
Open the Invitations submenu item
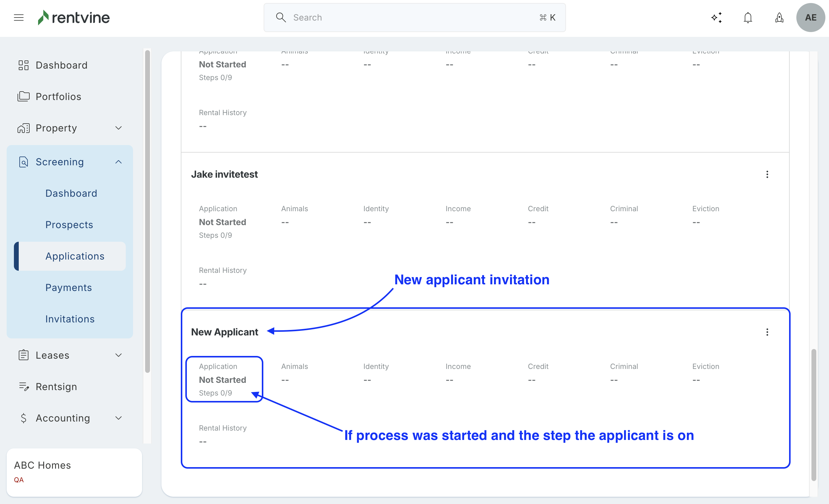click(x=70, y=319)
